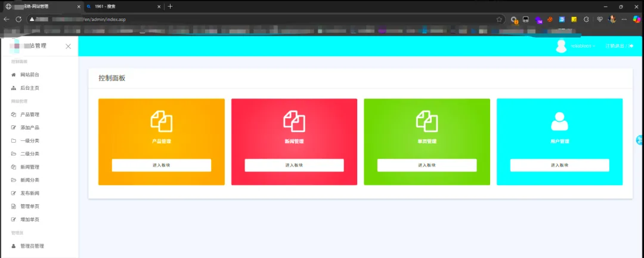644x258 pixels.
Task: Open 新闻分类 in the sidebar
Action: (x=30, y=180)
